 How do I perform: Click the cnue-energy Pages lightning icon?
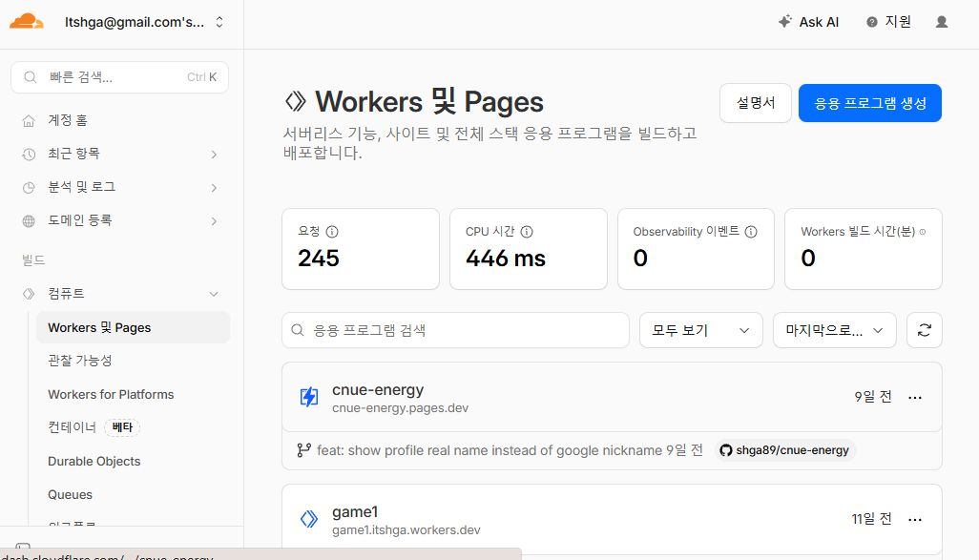[309, 397]
